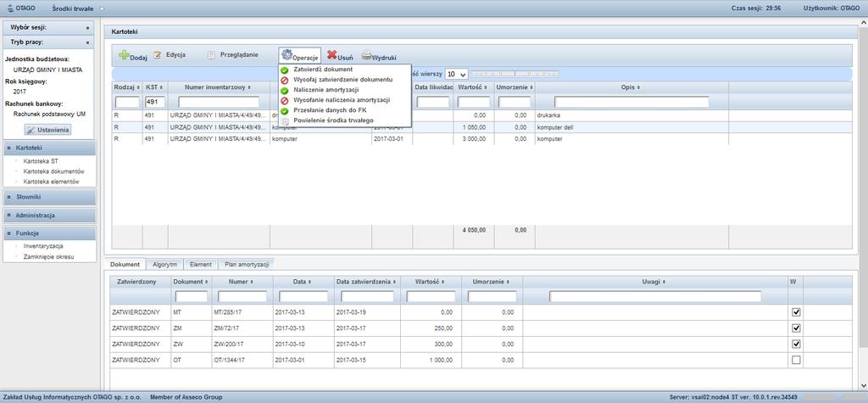Toggle W checkbox in ZM/72/17 row
Image resolution: width=868 pixels, height=403 pixels.
tap(796, 328)
